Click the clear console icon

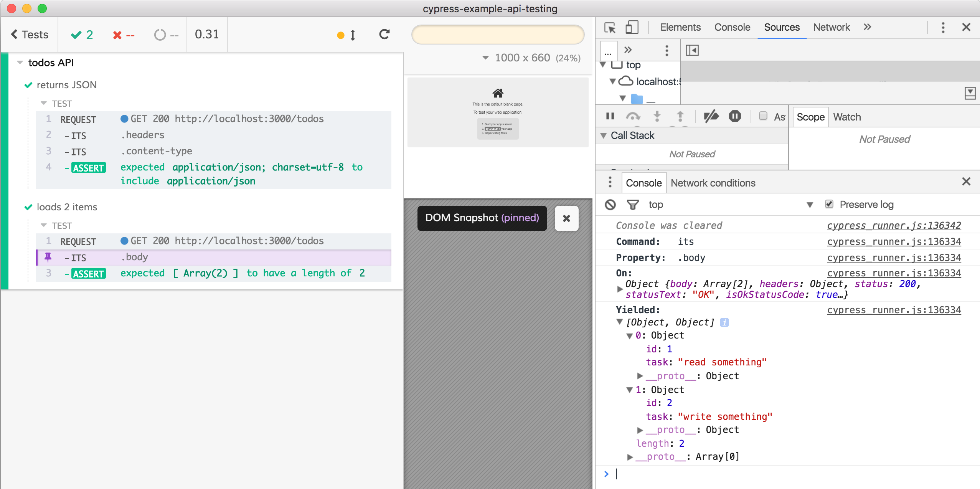point(610,205)
